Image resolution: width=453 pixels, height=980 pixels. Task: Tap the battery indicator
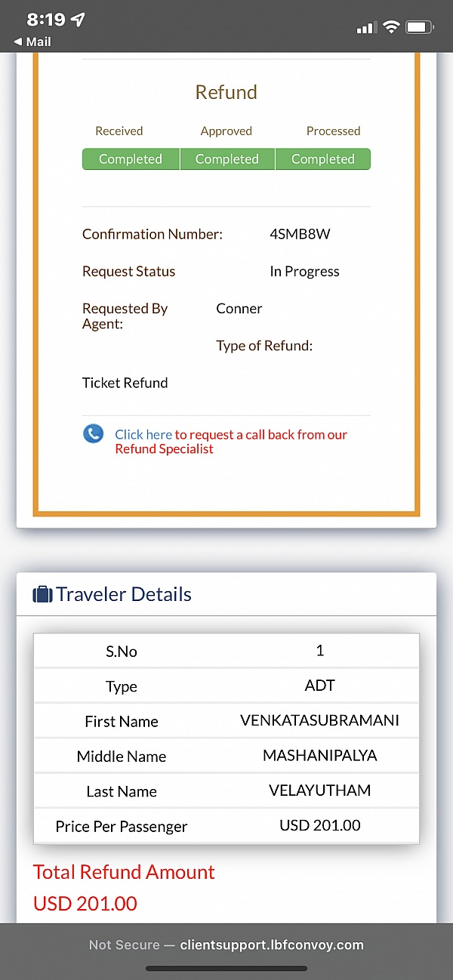(418, 26)
